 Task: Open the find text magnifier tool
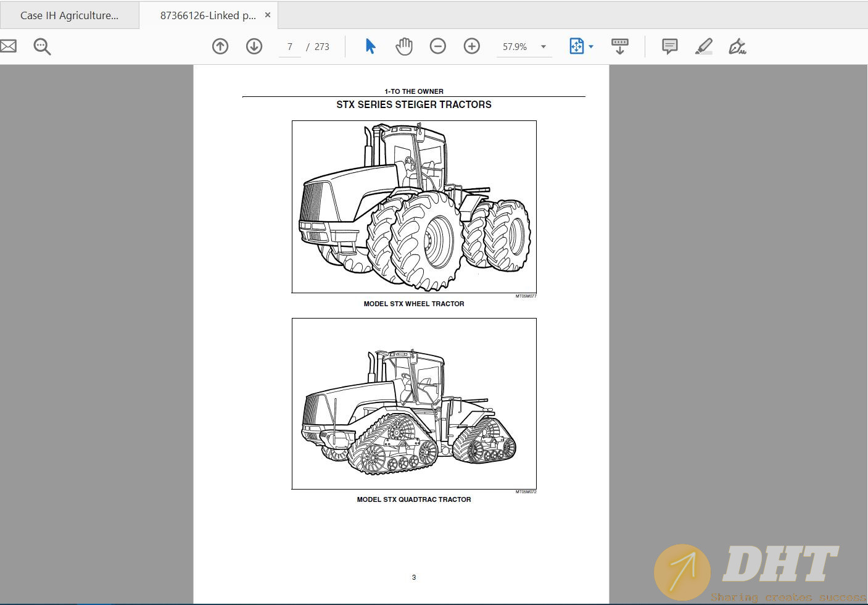pos(42,46)
